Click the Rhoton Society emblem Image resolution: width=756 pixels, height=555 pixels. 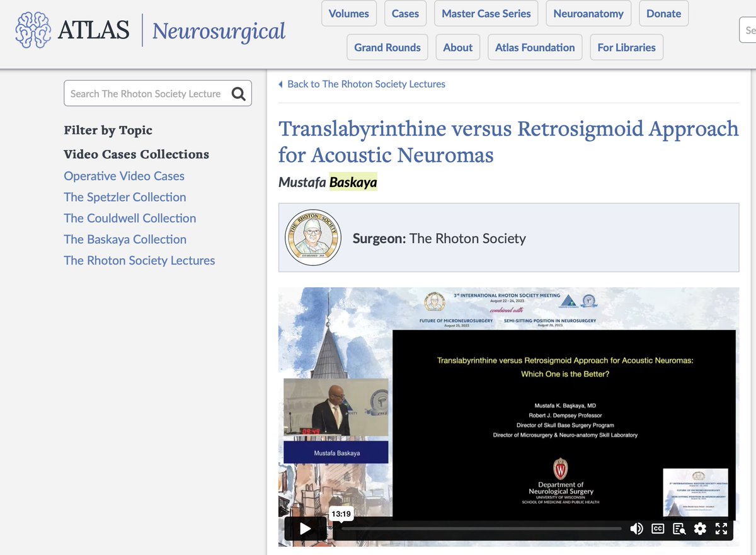(313, 237)
